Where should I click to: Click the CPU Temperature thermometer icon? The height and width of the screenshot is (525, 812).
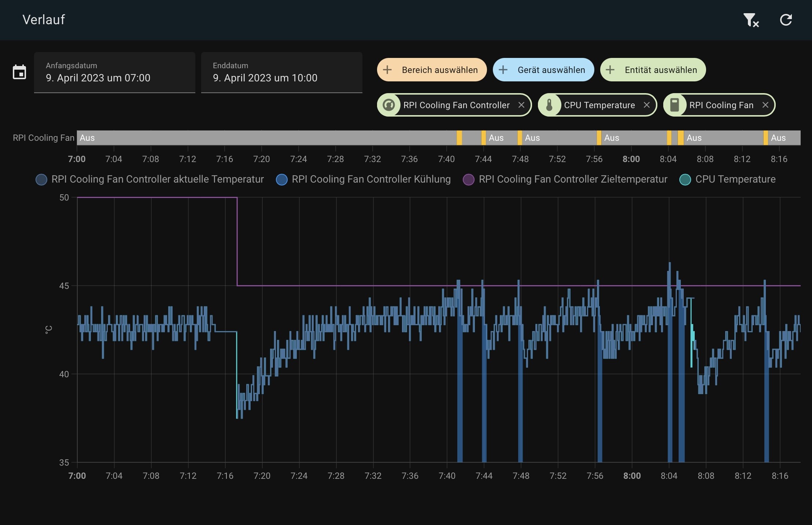pyautogui.click(x=549, y=105)
